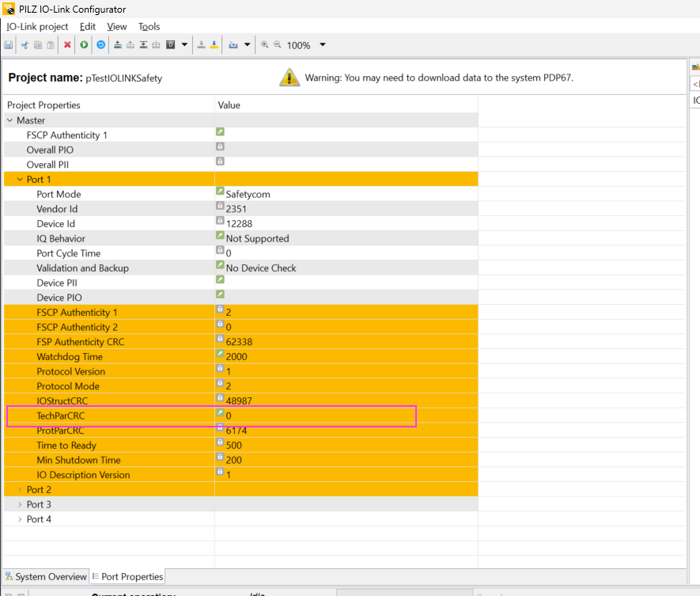Click the Protocol Mode row label

pyautogui.click(x=68, y=386)
